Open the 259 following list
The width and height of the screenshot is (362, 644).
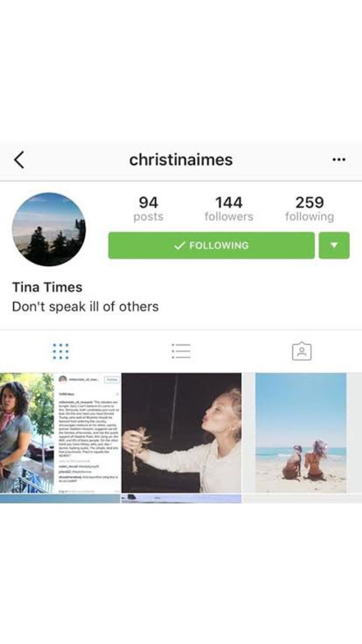point(310,209)
